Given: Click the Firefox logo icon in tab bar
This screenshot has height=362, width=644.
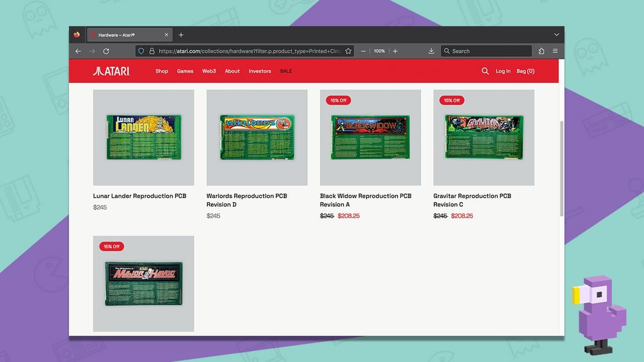Looking at the screenshot, I should (x=77, y=35).
